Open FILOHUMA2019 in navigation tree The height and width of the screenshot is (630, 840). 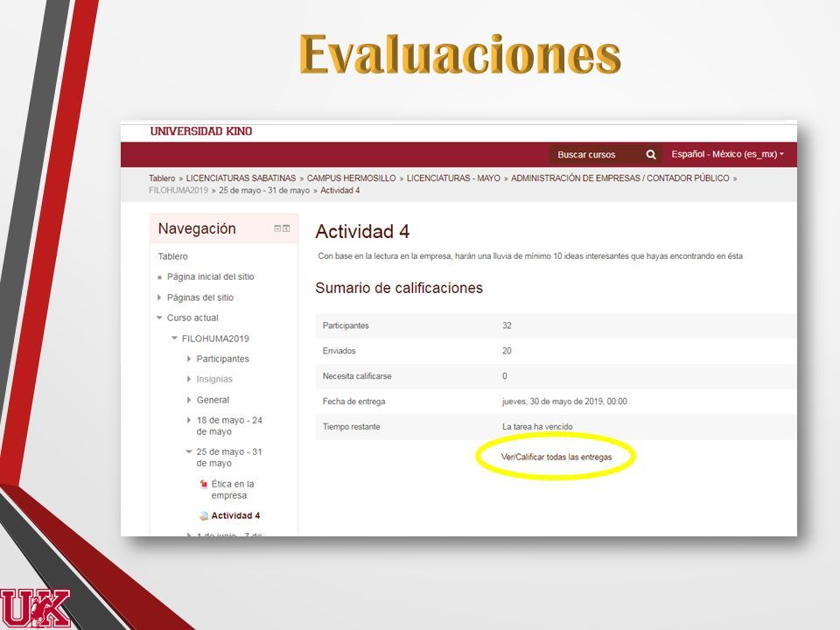pyautogui.click(x=215, y=339)
